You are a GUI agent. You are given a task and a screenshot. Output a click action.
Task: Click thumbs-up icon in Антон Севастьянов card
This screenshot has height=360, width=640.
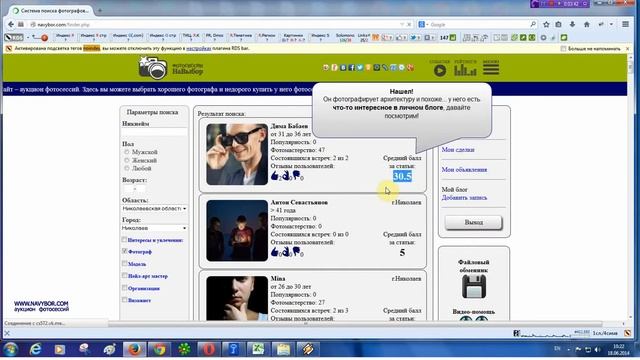pos(275,252)
